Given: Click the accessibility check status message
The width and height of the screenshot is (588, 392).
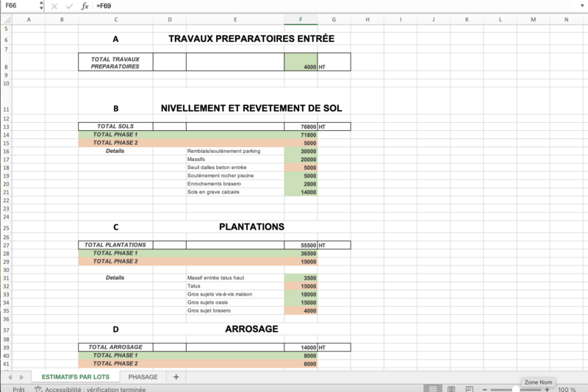Looking at the screenshot, I should 97,389.
